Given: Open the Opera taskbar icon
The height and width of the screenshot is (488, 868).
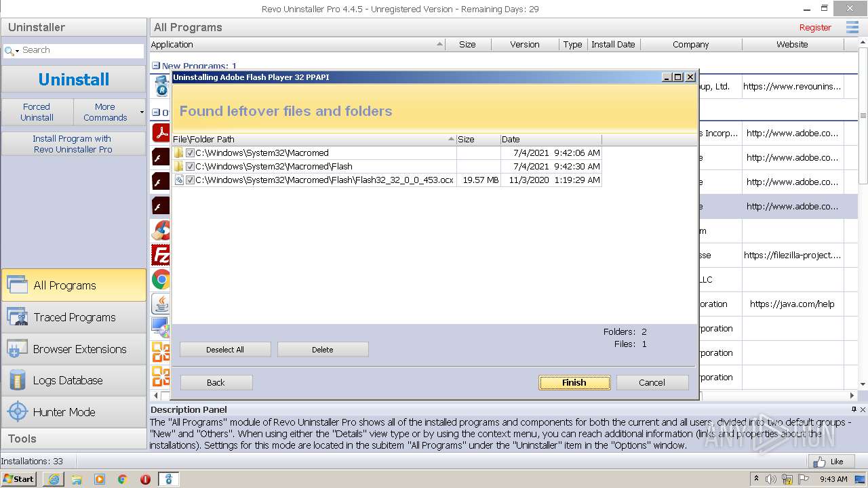Looking at the screenshot, I should click(x=145, y=479).
